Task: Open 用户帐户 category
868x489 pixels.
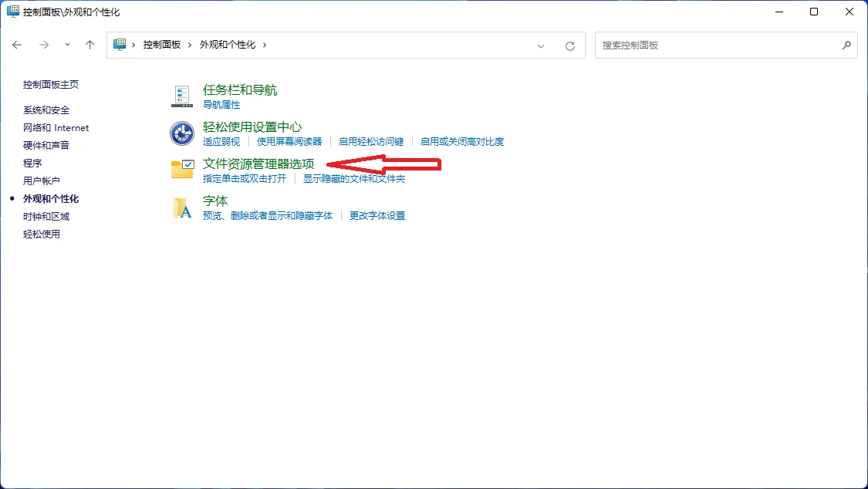Action: [x=42, y=181]
